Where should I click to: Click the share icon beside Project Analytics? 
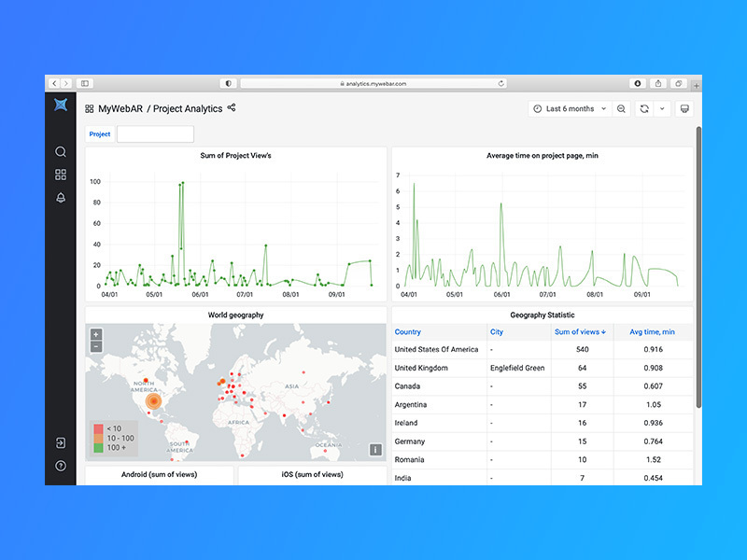point(230,108)
